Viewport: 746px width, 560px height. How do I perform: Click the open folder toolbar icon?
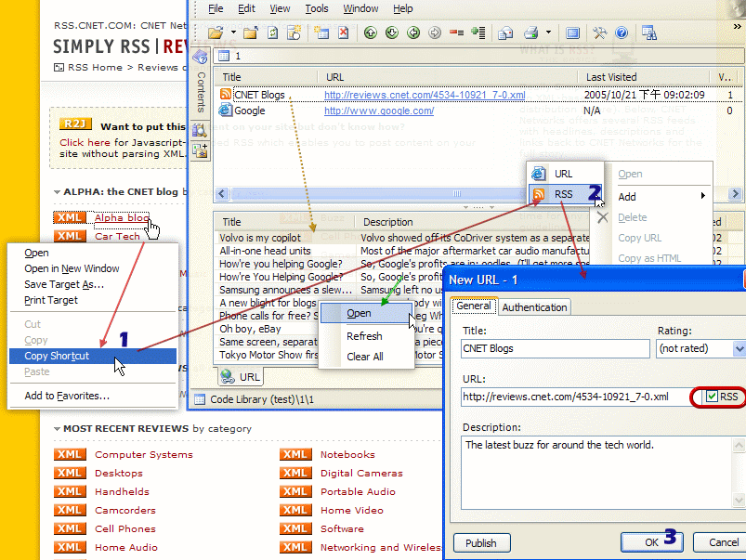tap(216, 33)
